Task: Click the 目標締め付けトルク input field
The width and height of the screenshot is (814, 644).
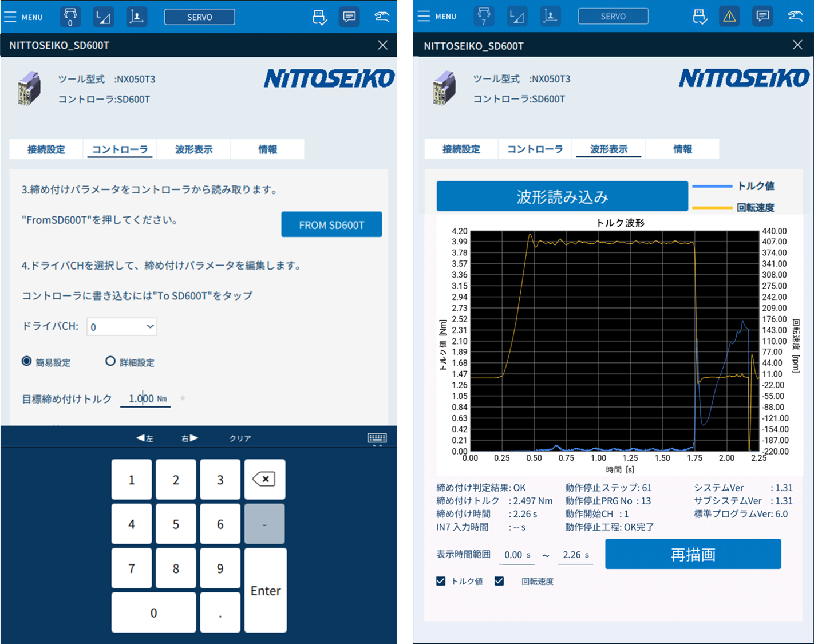Action: tap(145, 399)
